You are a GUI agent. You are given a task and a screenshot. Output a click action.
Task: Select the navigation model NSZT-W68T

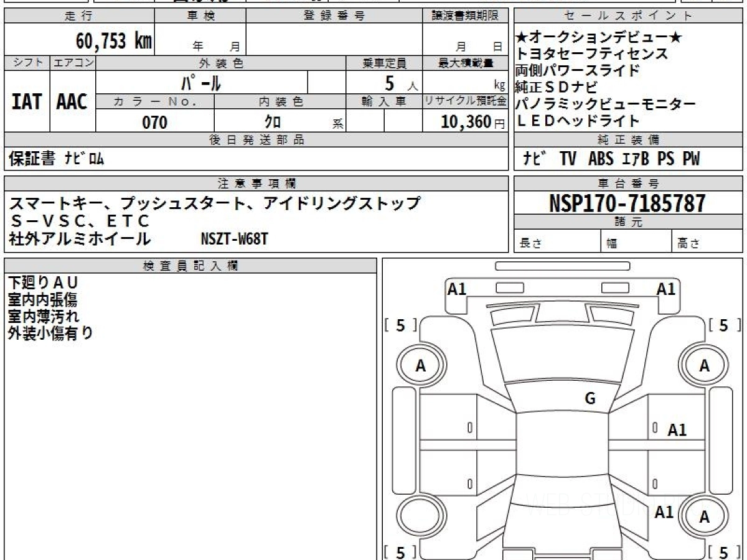[235, 238]
